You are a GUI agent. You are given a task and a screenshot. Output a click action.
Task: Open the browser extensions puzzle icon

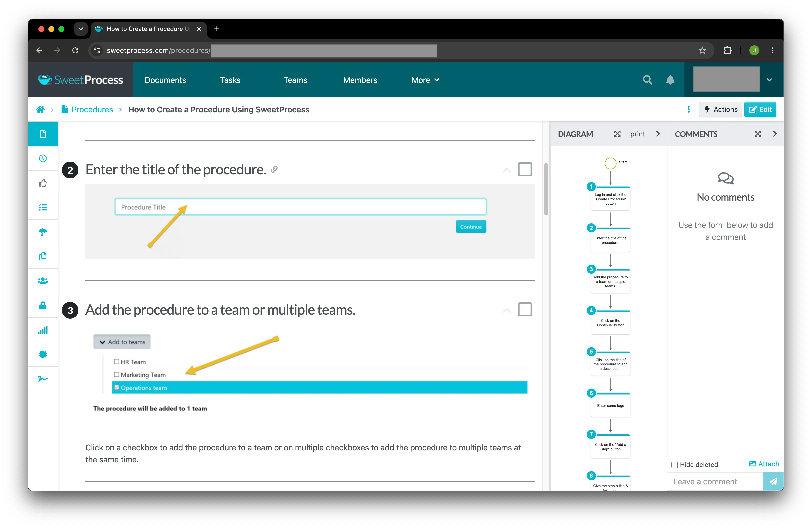click(x=727, y=50)
